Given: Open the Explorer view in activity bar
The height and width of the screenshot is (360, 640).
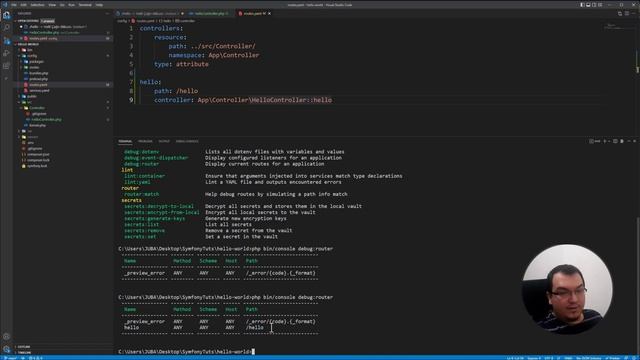Looking at the screenshot, I should pyautogui.click(x=6, y=15).
